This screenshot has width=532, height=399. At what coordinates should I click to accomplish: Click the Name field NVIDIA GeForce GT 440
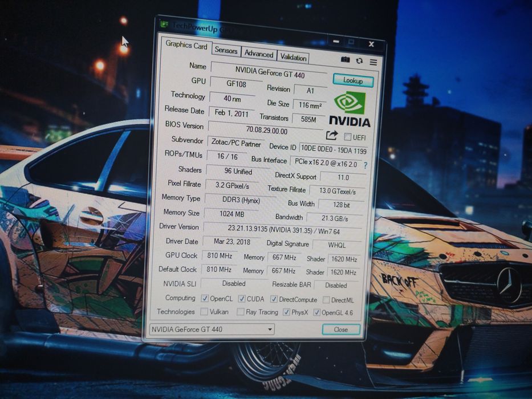269,72
